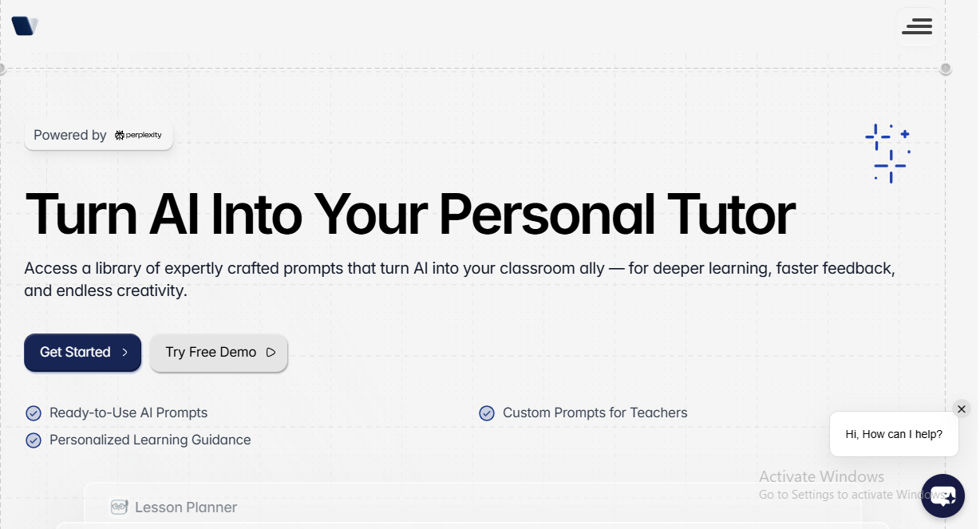Screen dimensions: 980x529
Task: Click the Turn AI Into Your Personal Tutor heading
Action: (410, 215)
